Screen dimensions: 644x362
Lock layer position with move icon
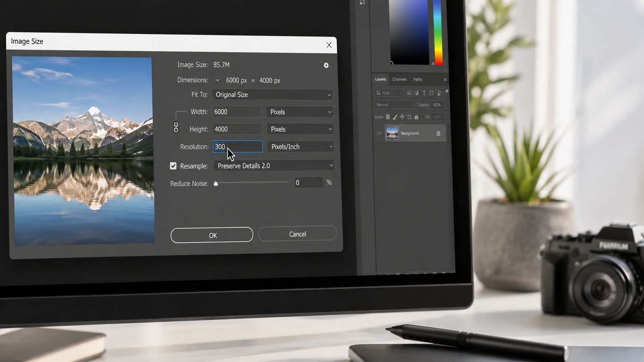(x=402, y=117)
